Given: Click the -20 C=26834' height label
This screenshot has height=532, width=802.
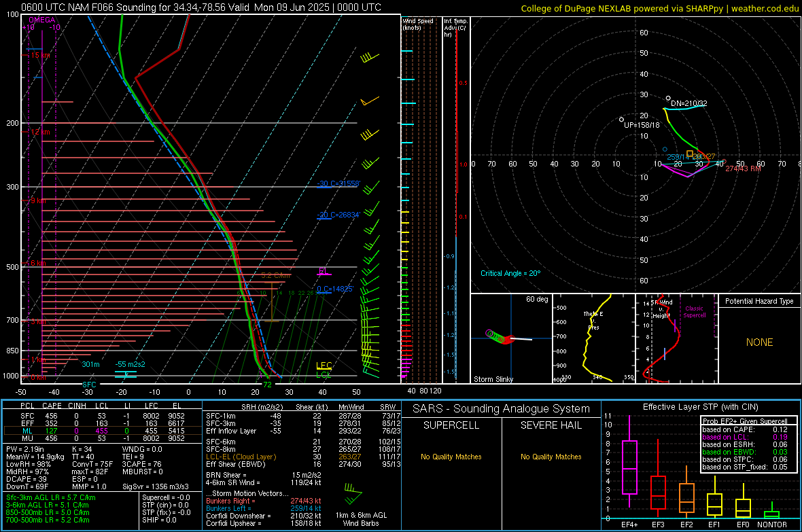Looking at the screenshot, I should coord(338,215).
